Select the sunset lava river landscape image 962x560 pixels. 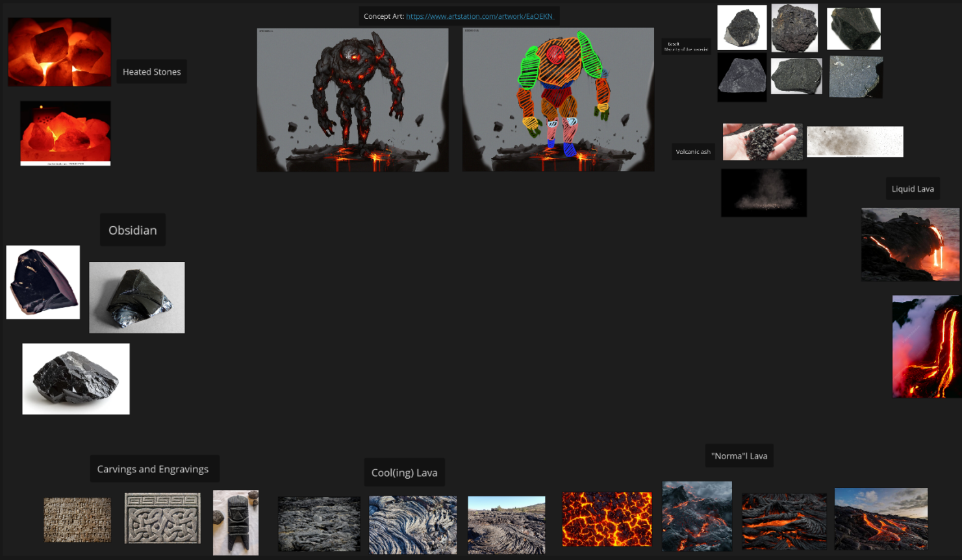pos(881,519)
